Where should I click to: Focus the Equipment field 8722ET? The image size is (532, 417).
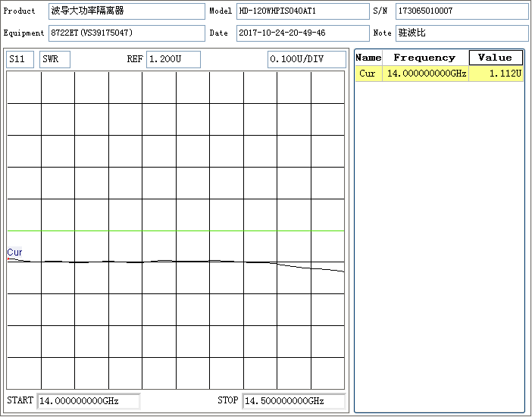coord(127,33)
